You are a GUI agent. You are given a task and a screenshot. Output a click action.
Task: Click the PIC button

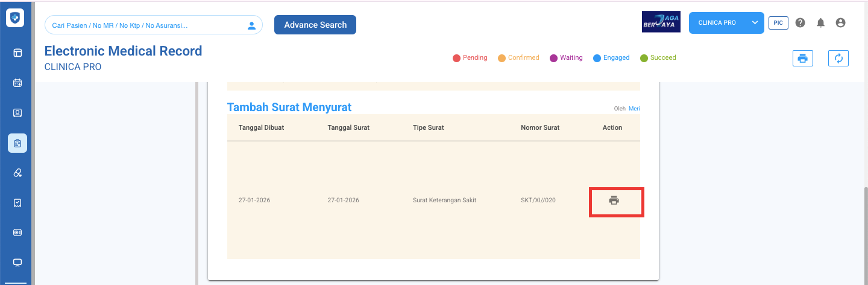click(x=778, y=23)
